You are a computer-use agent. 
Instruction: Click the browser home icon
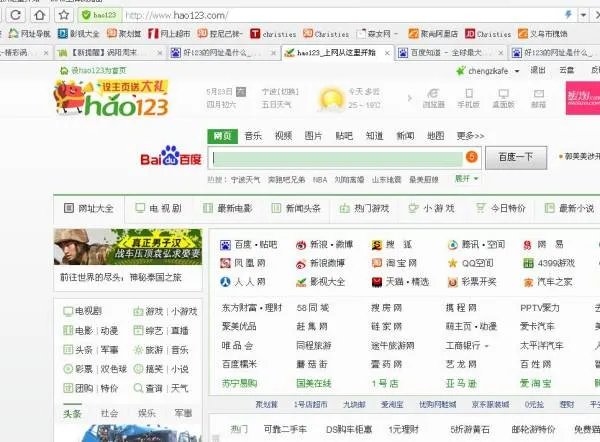click(39, 15)
